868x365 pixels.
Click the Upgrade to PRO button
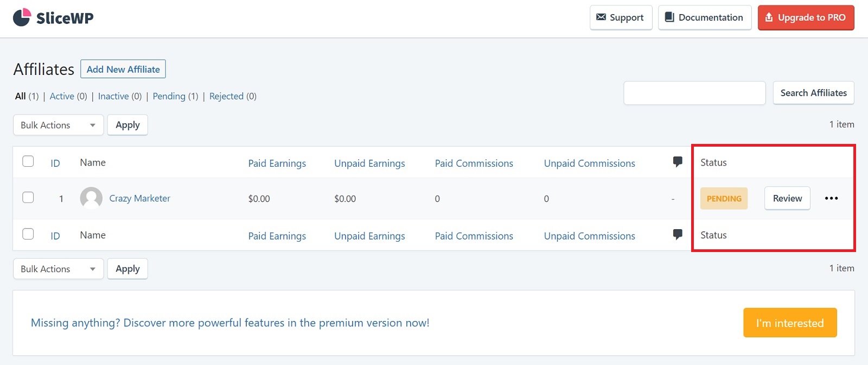(x=806, y=17)
